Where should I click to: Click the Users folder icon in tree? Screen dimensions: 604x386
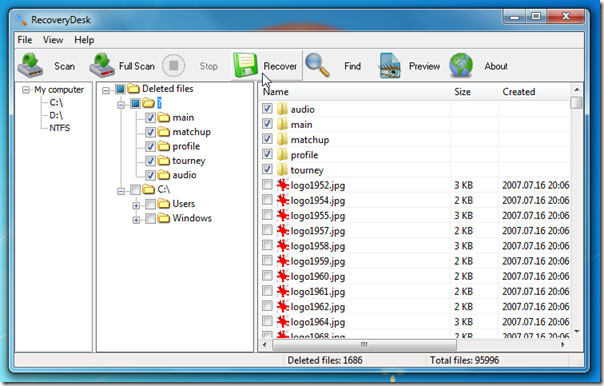tap(164, 204)
